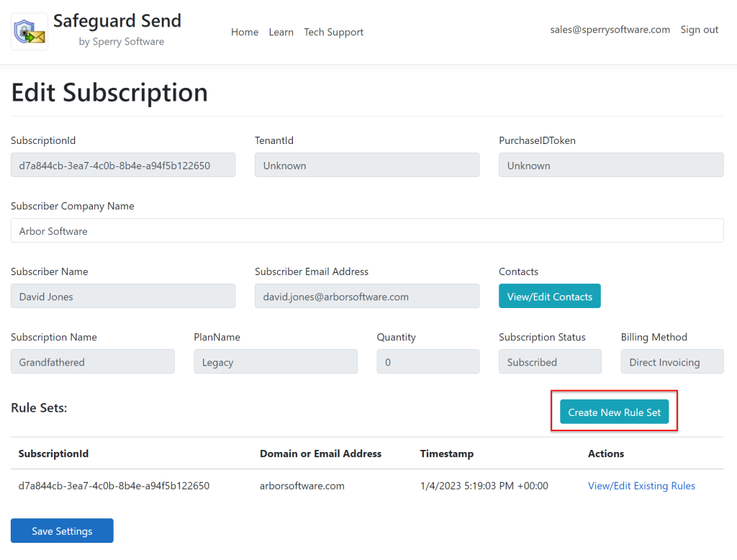Click the Subscription Name field showing Grandfathered
737x560 pixels.
tap(93, 362)
